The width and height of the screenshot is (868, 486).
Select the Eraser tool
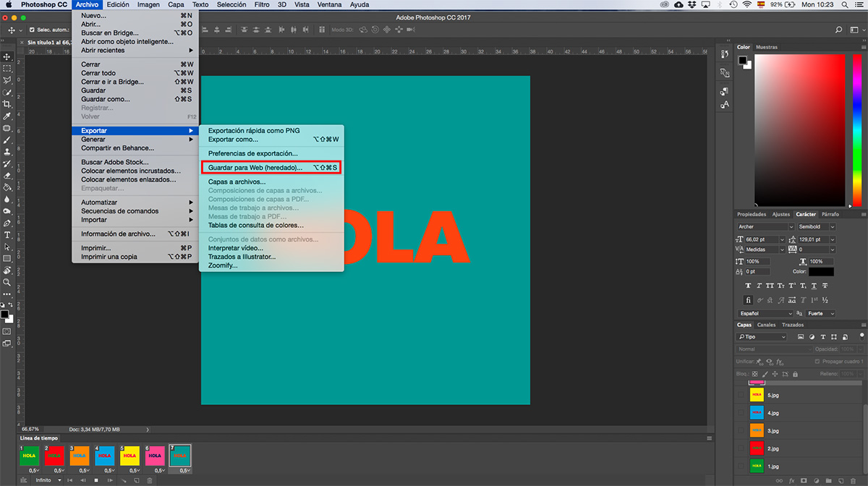[x=7, y=175]
